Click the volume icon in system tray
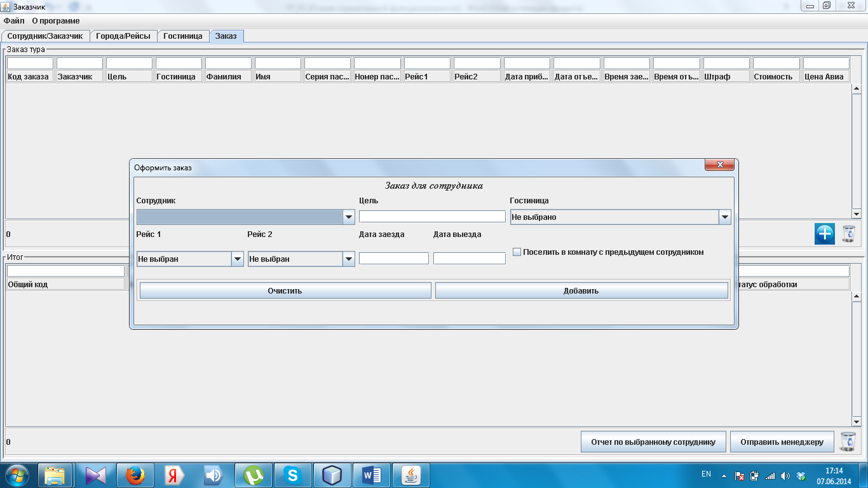This screenshot has height=488, width=868. coord(785,475)
